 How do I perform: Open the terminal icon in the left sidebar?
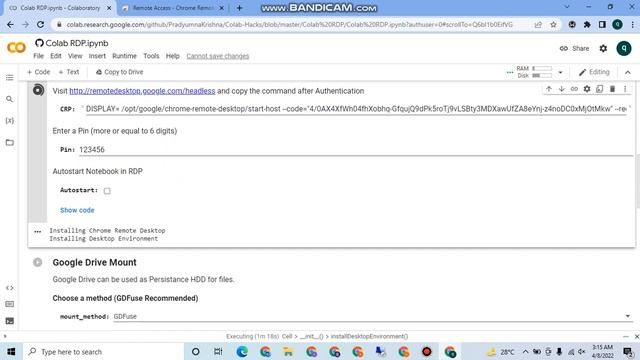click(x=9, y=321)
